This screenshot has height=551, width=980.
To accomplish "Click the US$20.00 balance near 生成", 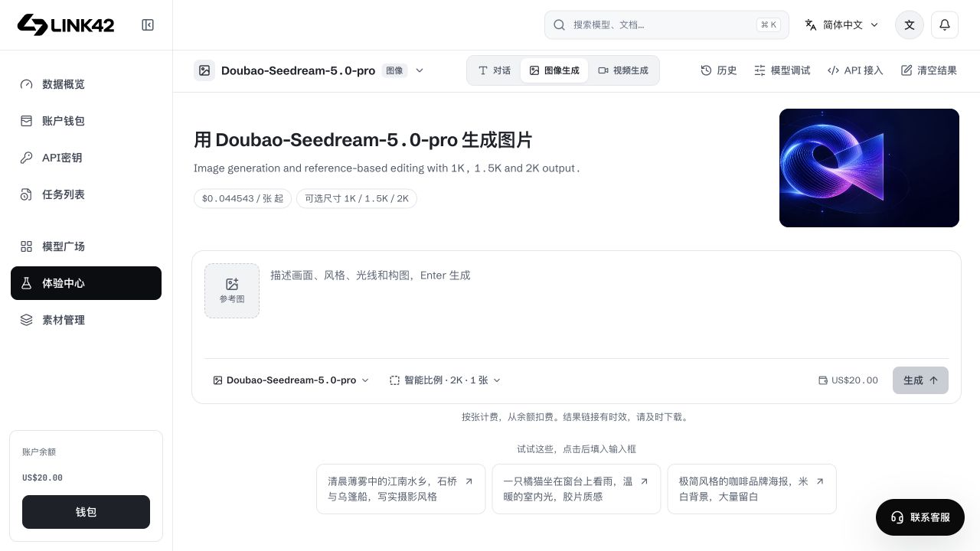I will click(x=848, y=380).
